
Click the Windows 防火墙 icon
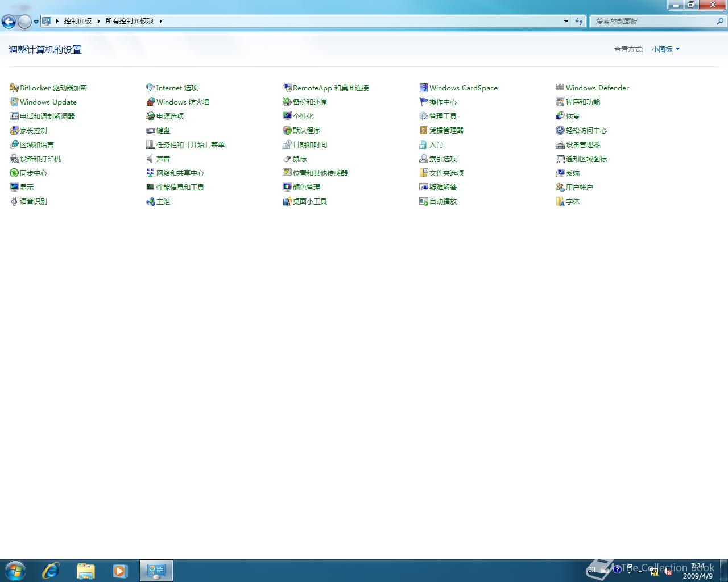(x=151, y=102)
